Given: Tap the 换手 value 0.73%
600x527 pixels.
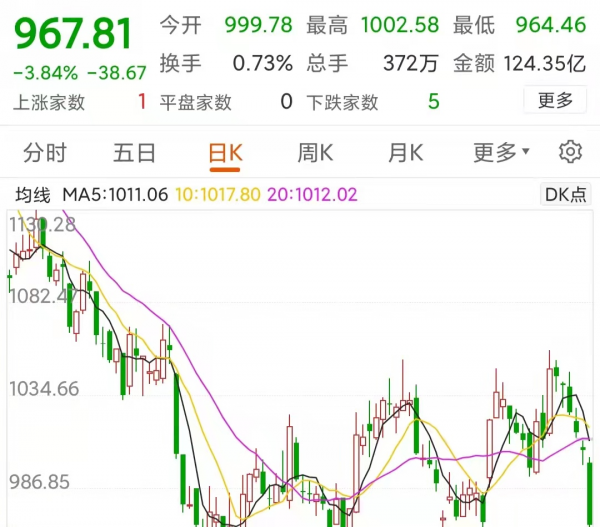Looking at the screenshot, I should [263, 63].
